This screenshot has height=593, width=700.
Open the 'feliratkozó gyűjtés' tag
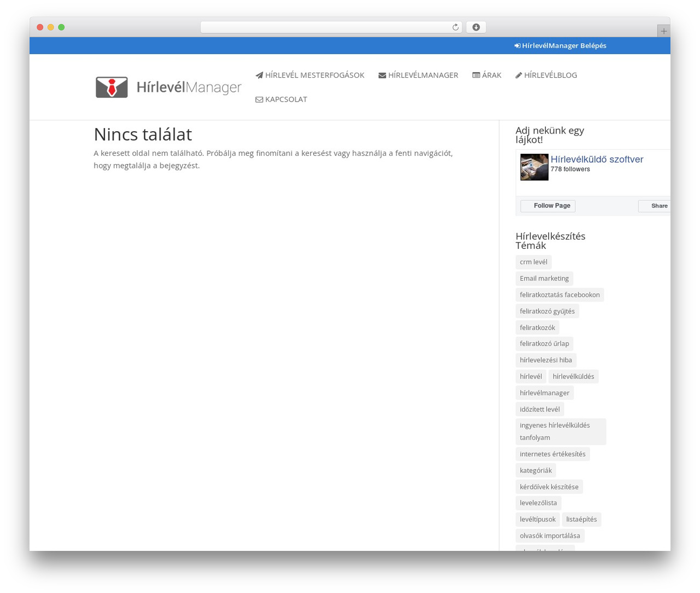click(547, 311)
